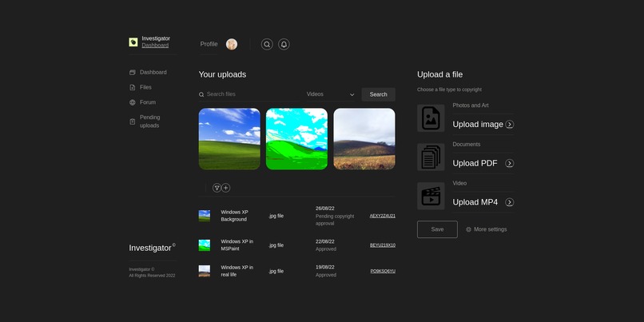Click the profile avatar picture

232,45
